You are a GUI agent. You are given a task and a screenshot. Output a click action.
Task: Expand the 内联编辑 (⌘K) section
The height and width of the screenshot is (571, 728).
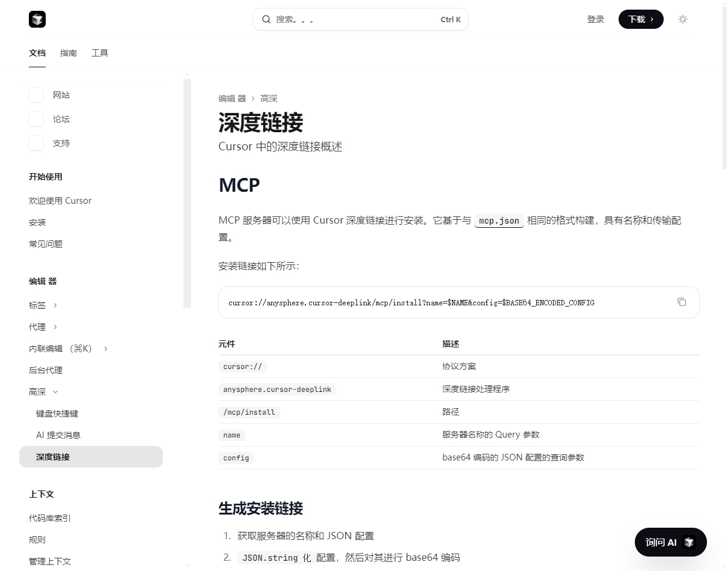tap(106, 349)
